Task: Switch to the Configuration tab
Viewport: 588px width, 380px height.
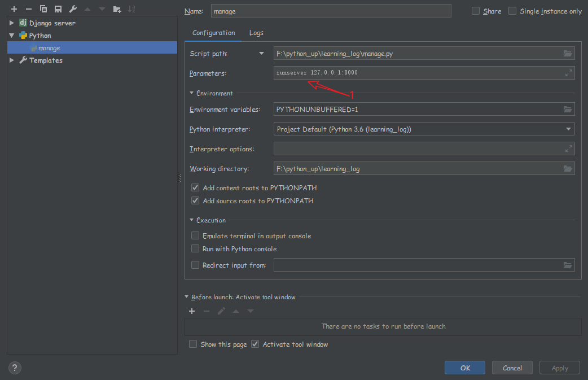Action: 213,33
